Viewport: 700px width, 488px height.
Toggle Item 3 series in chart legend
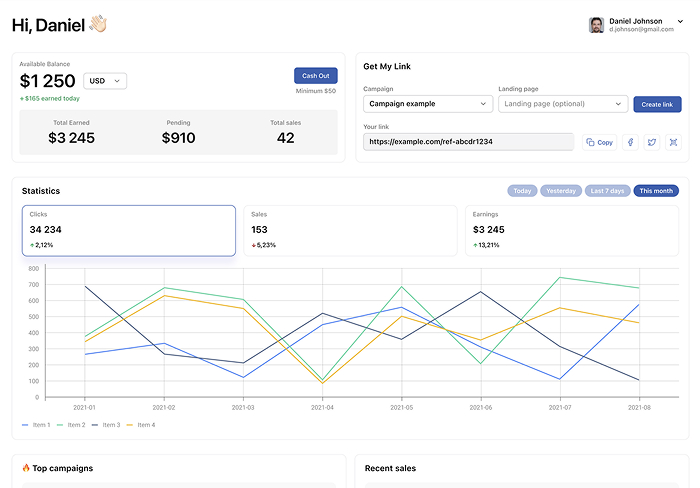106,425
